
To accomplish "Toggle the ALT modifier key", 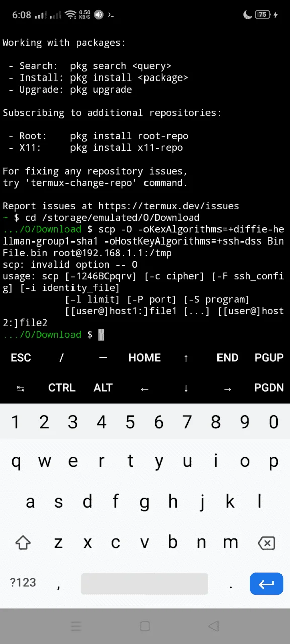I will pos(103,388).
